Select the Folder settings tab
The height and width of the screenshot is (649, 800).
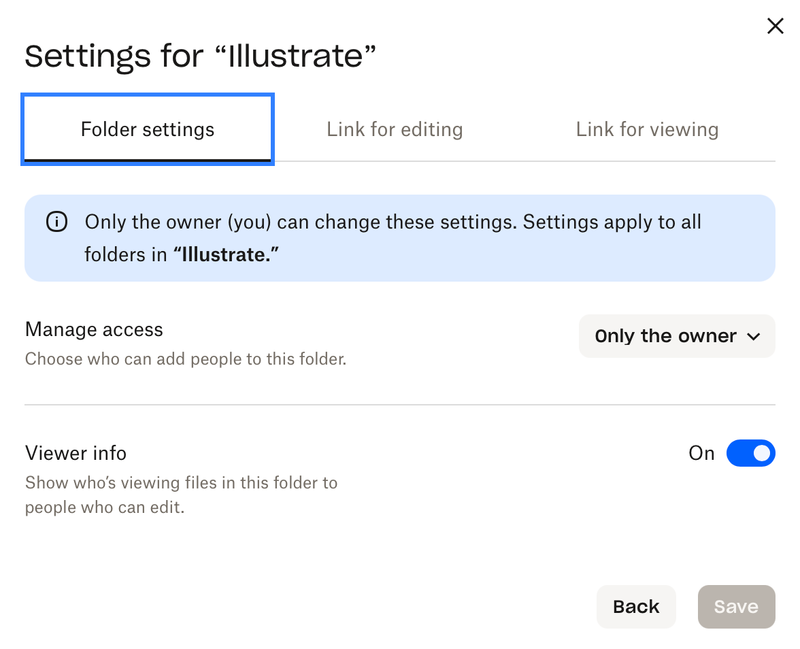pyautogui.click(x=148, y=129)
